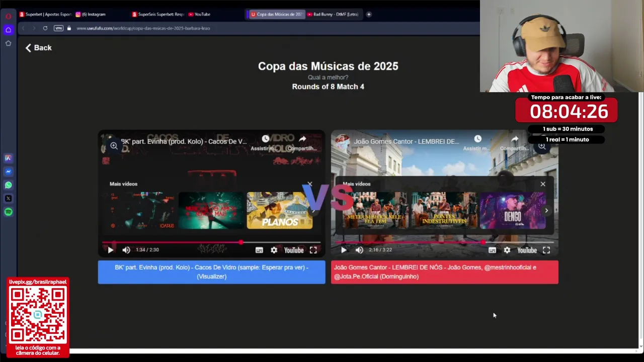Screen dimensions: 644x362
Task: Reload the page with refresh icon
Action: tap(45, 28)
